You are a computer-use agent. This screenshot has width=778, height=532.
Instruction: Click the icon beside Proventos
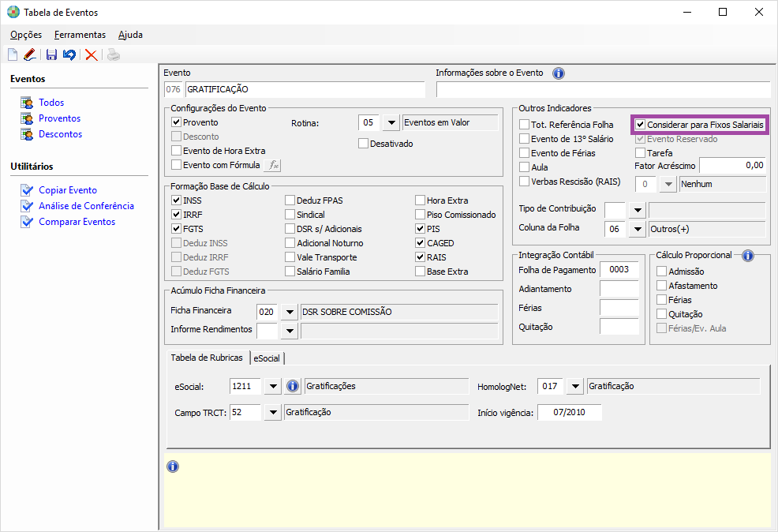point(27,118)
